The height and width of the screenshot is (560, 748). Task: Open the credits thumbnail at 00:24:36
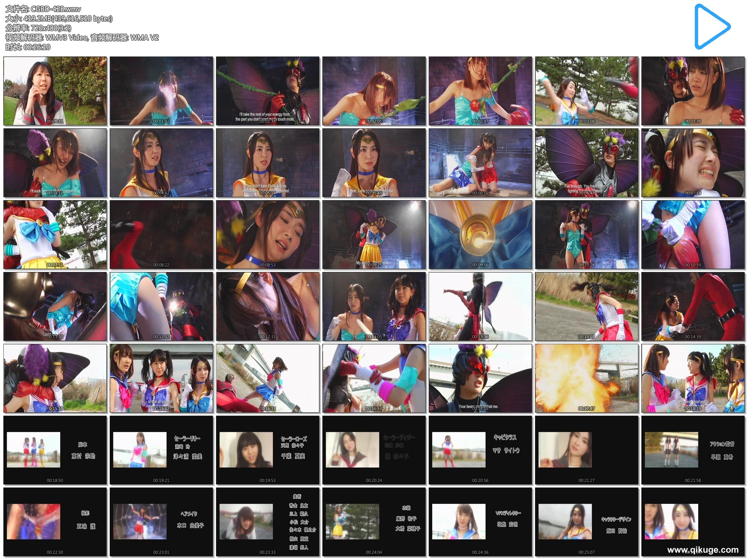point(480,522)
